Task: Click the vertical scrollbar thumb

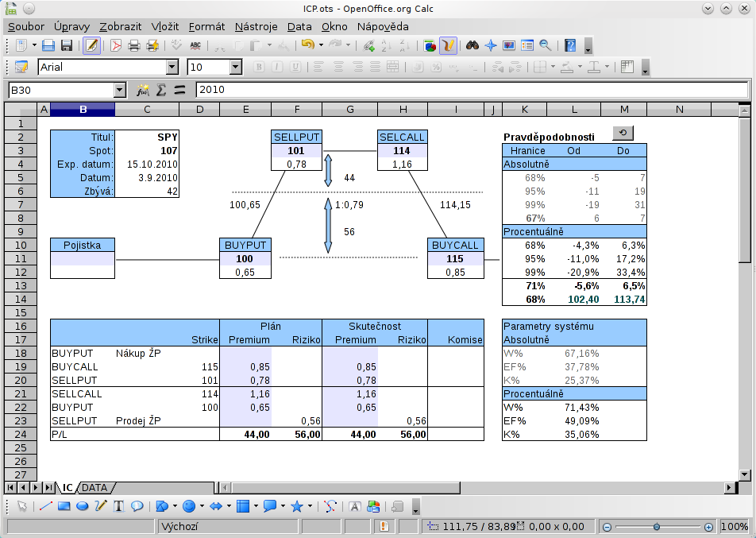Action: (744, 189)
